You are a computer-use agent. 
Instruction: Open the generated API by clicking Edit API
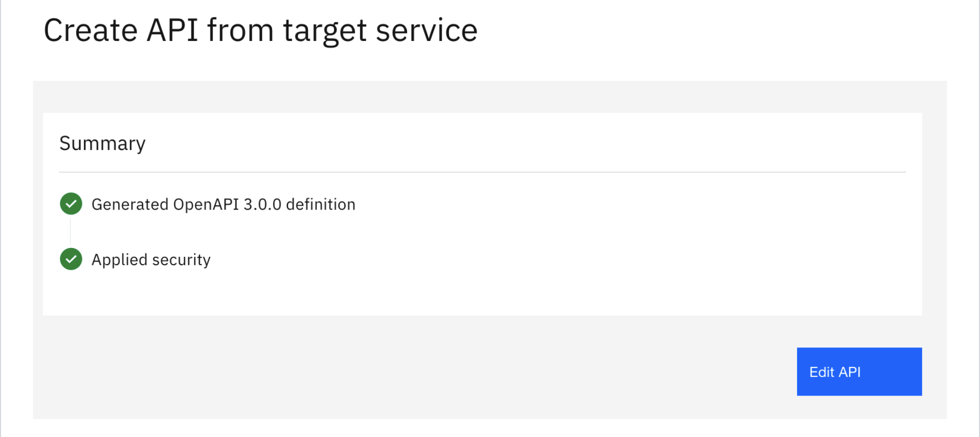coord(859,371)
